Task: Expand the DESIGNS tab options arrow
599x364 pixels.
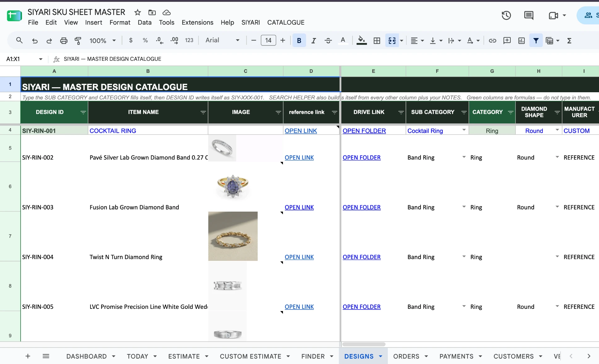Action: click(x=381, y=356)
